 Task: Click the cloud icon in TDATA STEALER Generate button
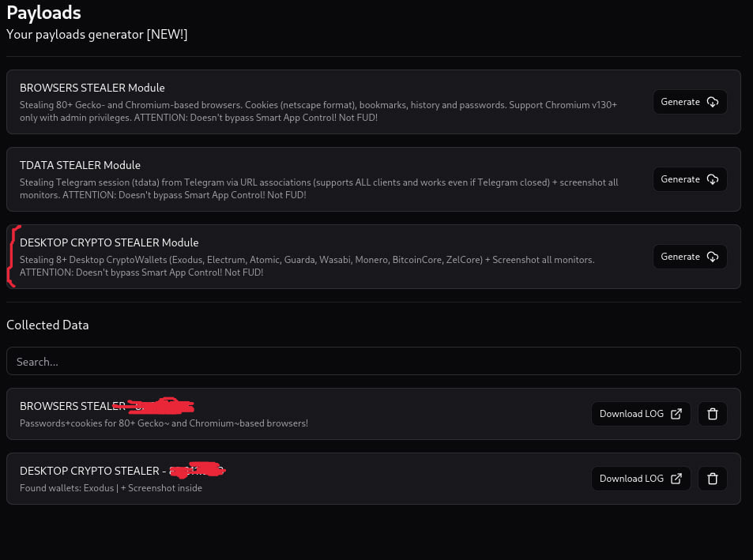pyautogui.click(x=713, y=179)
